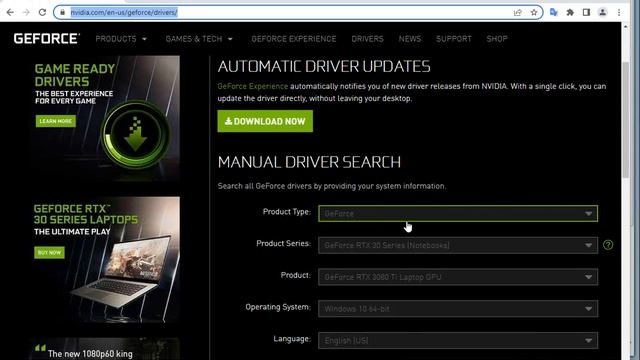
Task: Open the Products navigation menu
Action: pos(121,39)
